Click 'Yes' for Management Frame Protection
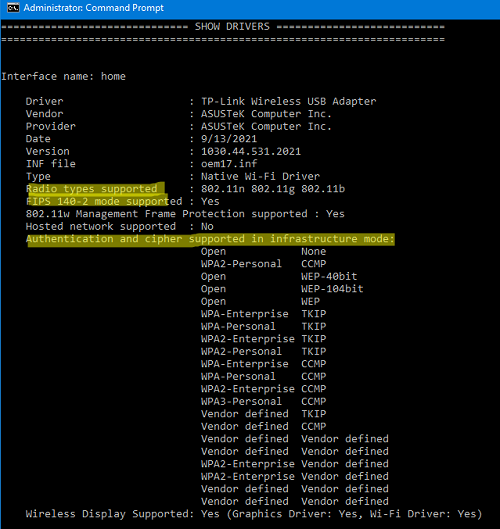This screenshot has height=529, width=500. tap(335, 214)
